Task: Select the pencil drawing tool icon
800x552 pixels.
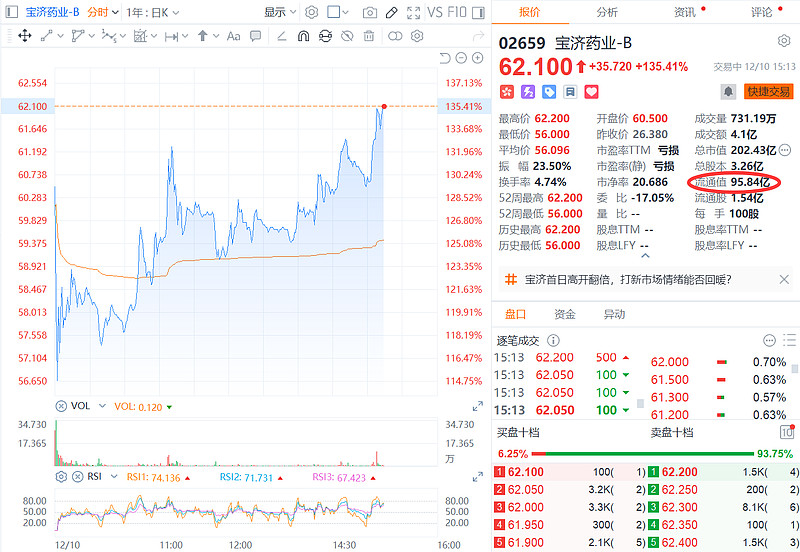Action: pyautogui.click(x=392, y=12)
